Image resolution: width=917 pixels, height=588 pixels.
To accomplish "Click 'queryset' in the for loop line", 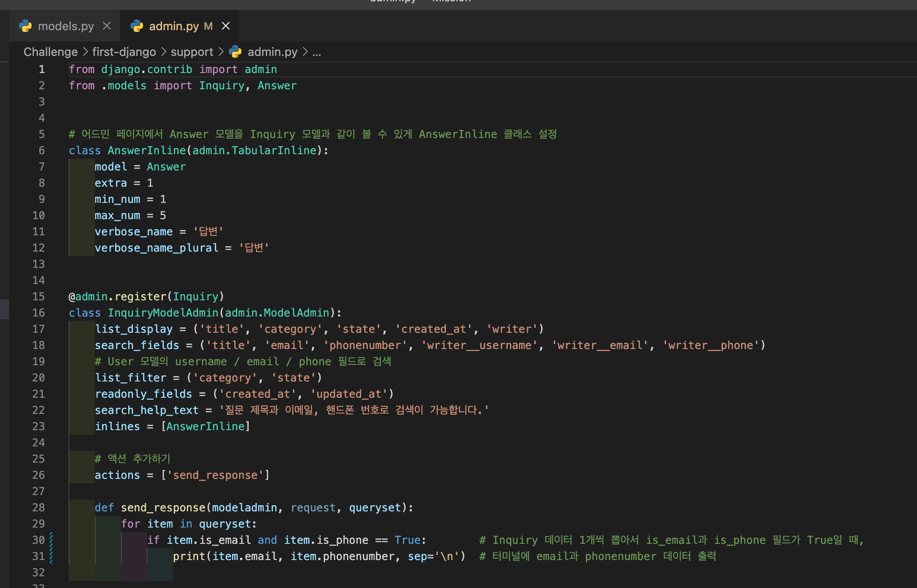I will click(225, 524).
